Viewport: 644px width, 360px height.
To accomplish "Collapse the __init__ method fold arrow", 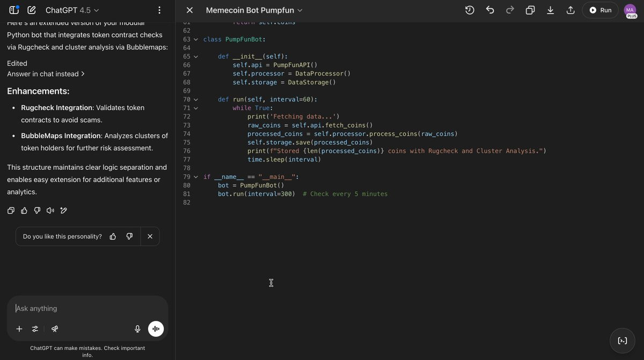I will [x=196, y=56].
